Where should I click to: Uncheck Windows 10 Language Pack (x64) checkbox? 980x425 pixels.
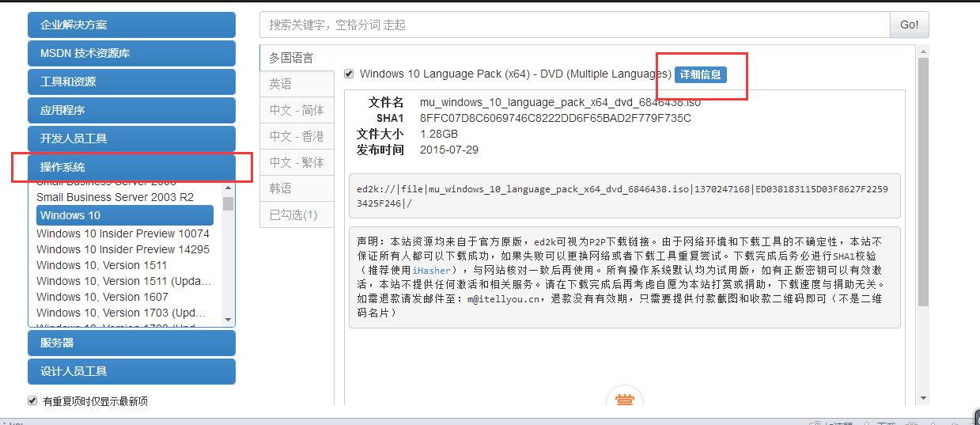[x=349, y=74]
